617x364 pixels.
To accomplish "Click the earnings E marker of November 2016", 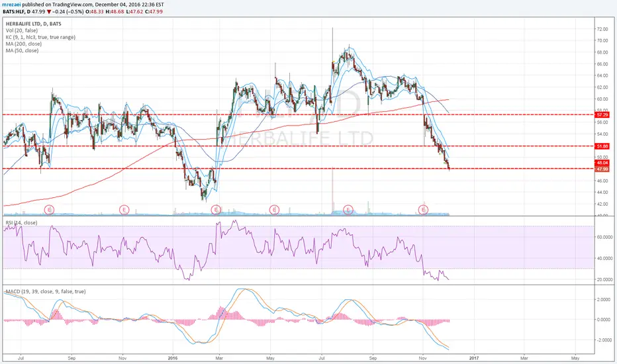I will coord(424,210).
